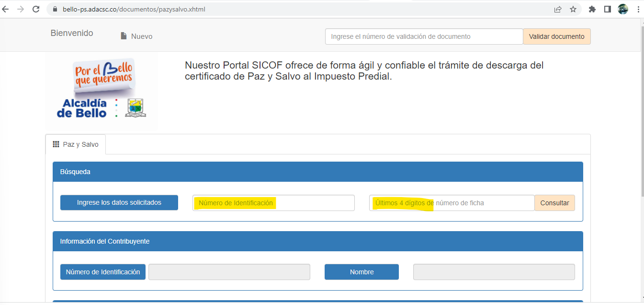
Task: Click the browser back arrow
Action: click(6, 9)
